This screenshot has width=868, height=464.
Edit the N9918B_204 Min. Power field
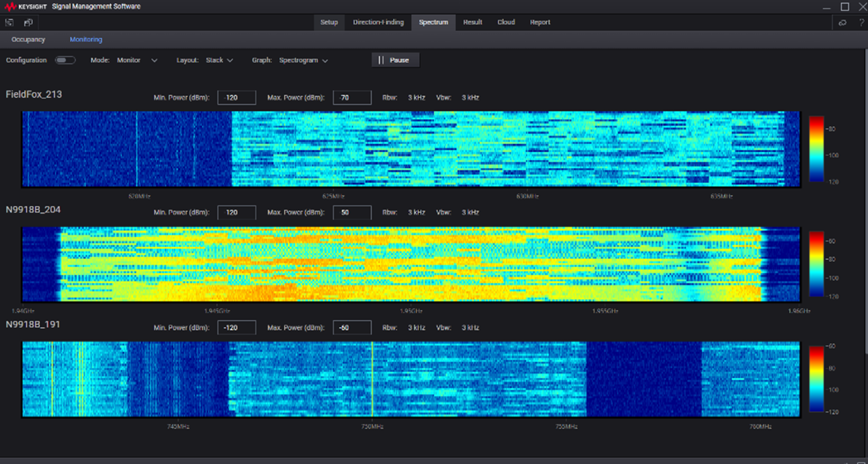(236, 212)
